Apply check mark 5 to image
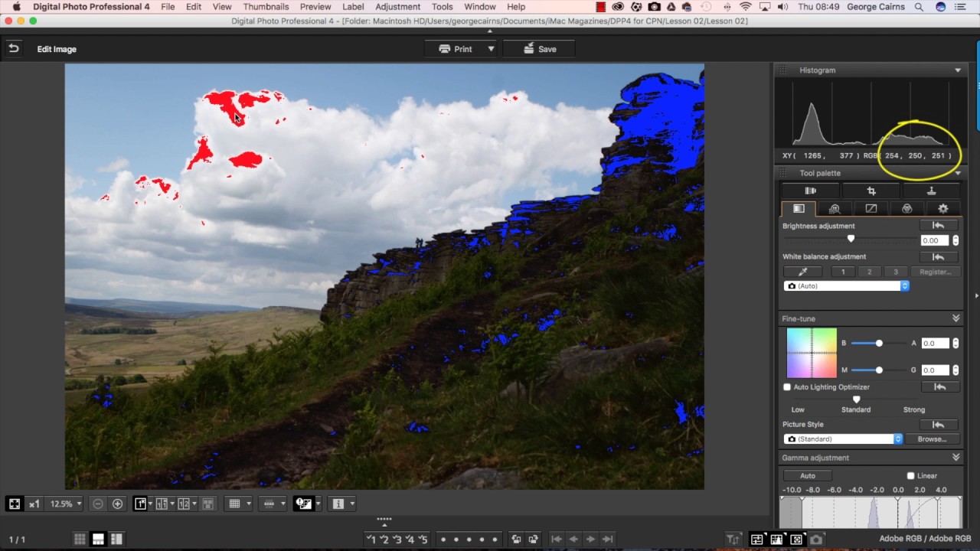Screen dimensions: 980x551 click(423, 539)
